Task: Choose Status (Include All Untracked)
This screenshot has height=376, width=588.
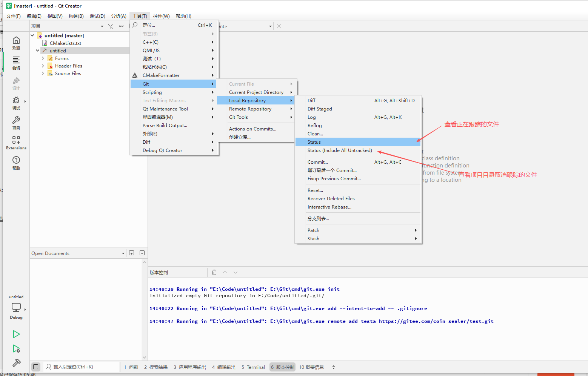Action: click(358, 150)
